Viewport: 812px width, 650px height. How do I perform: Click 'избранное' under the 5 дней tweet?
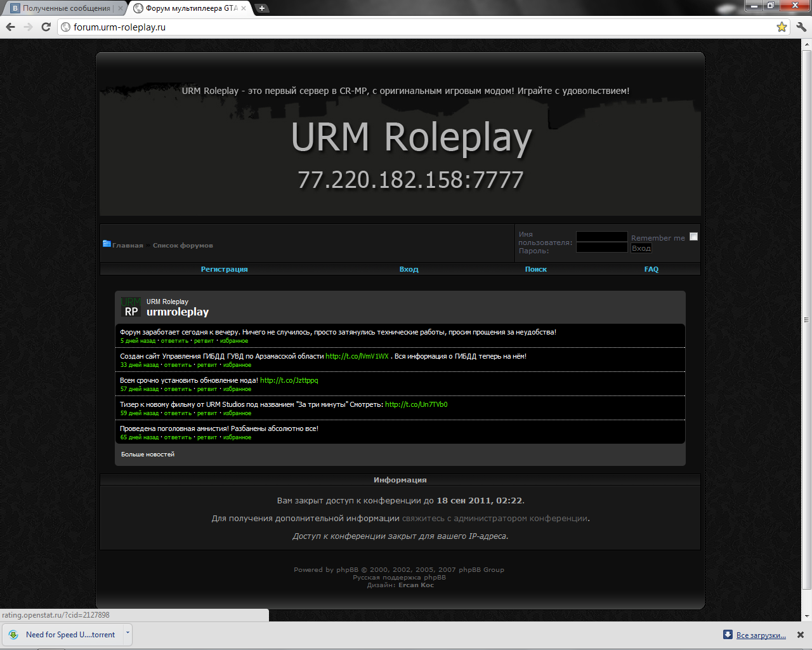[234, 341]
